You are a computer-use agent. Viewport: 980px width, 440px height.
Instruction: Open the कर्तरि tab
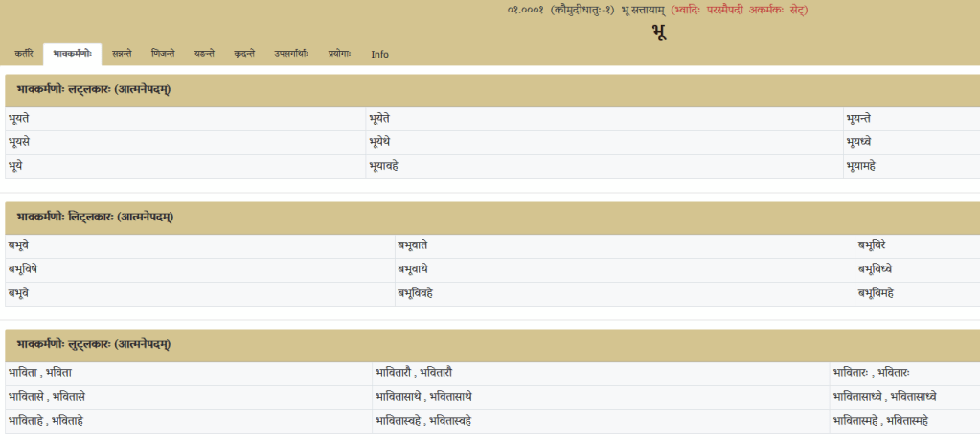[23, 54]
